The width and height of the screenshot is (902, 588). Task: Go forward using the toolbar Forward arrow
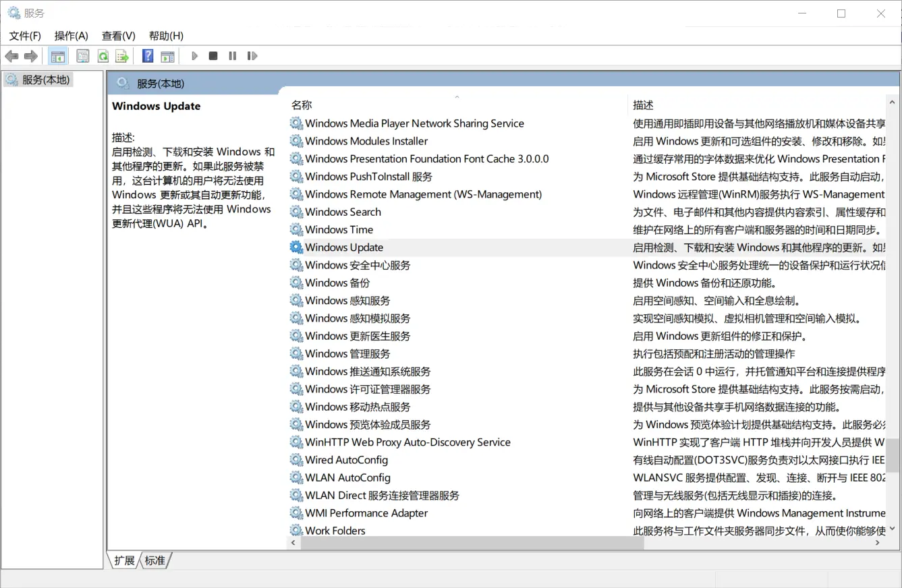[x=30, y=56]
